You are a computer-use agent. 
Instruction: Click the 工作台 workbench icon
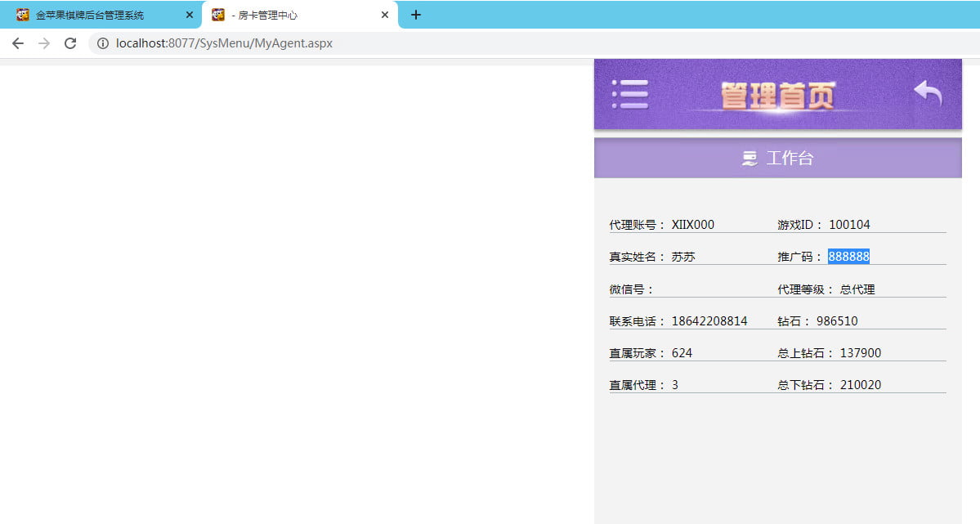pos(750,159)
